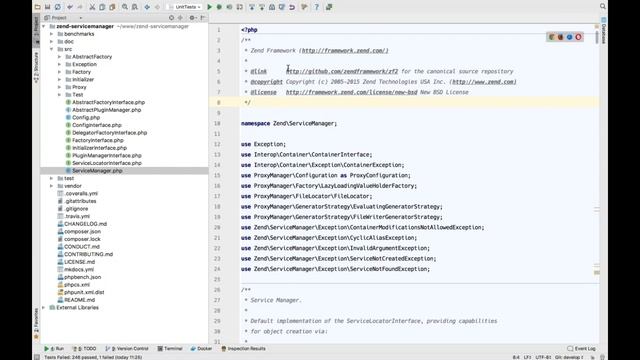Click the Replace toolbar icon
640x360 pixels.
(x=135, y=7)
